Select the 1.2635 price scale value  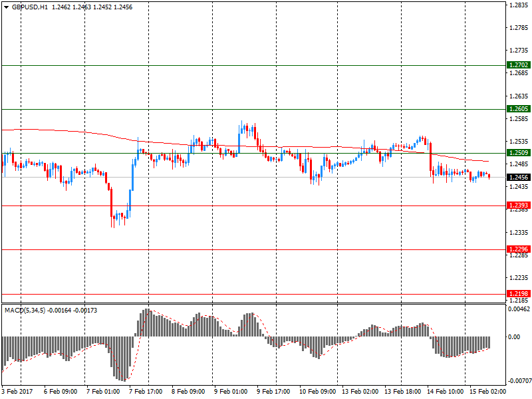[519, 96]
